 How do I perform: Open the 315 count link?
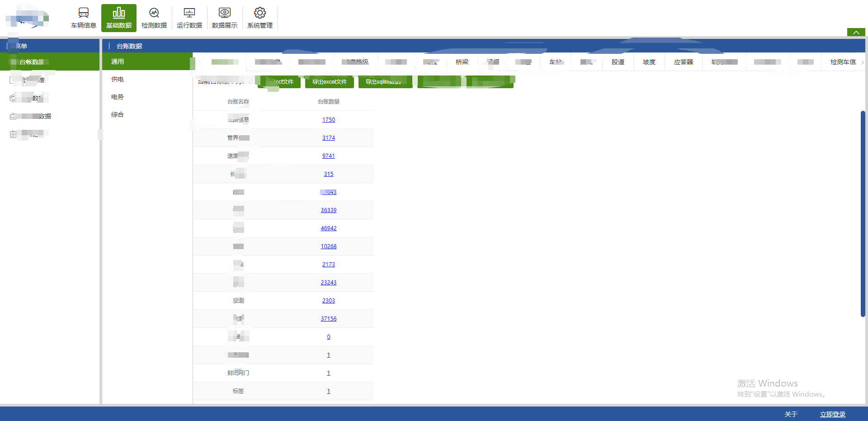329,174
